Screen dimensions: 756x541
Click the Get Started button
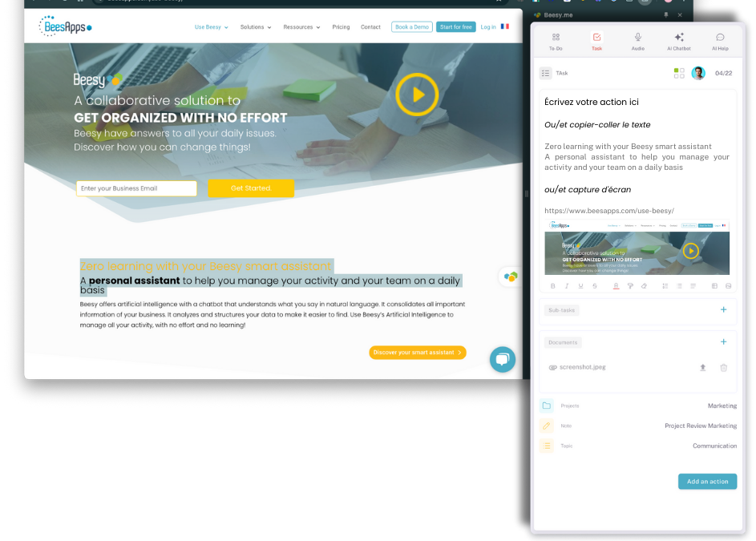pyautogui.click(x=251, y=188)
